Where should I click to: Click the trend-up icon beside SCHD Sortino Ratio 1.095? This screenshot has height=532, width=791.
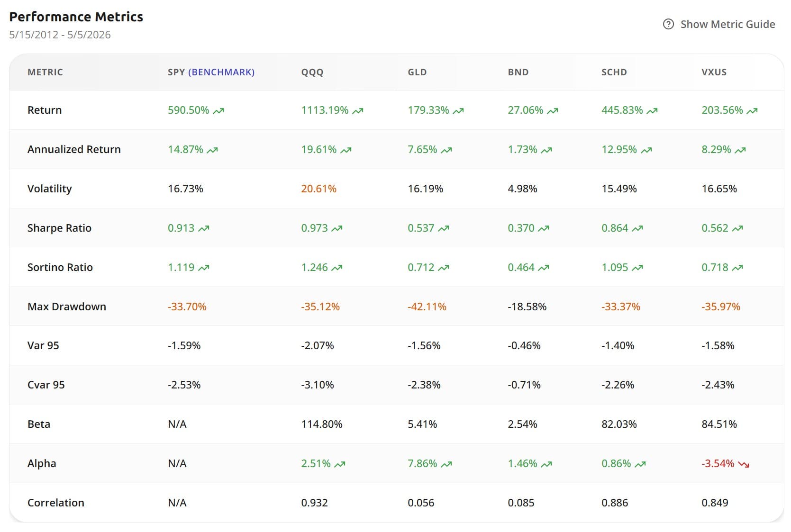637,268
